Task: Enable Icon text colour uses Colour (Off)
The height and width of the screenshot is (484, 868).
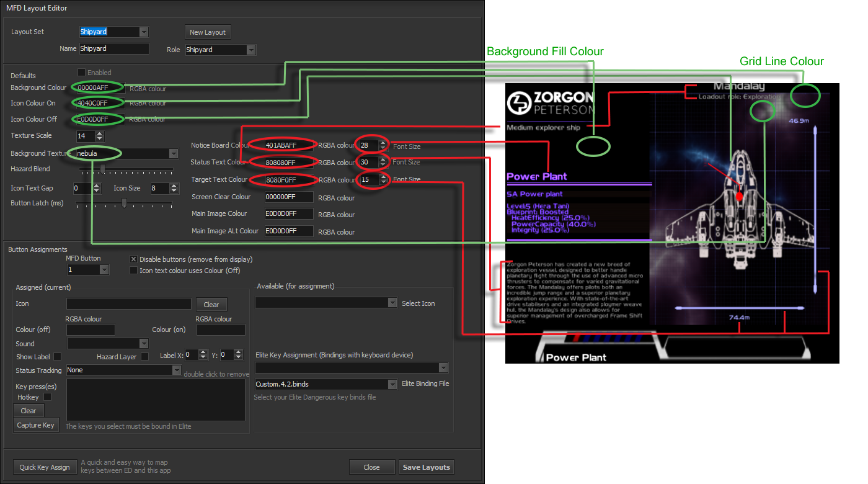Action: (133, 271)
